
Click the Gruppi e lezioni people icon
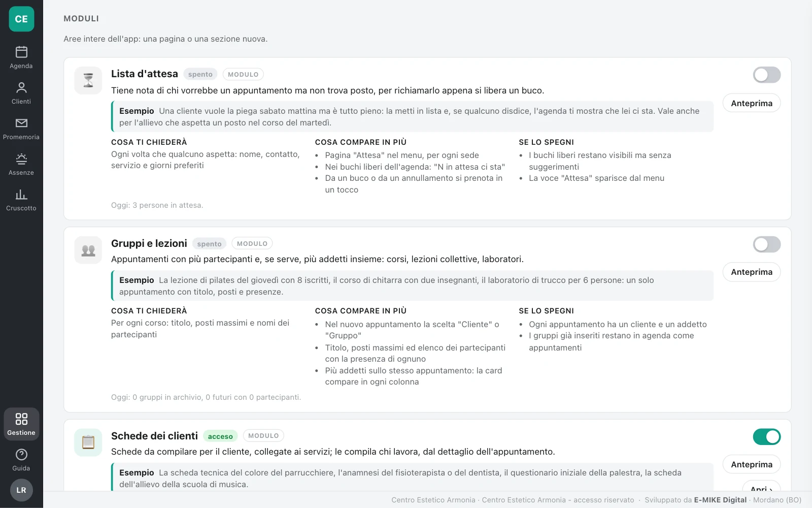coord(88,250)
